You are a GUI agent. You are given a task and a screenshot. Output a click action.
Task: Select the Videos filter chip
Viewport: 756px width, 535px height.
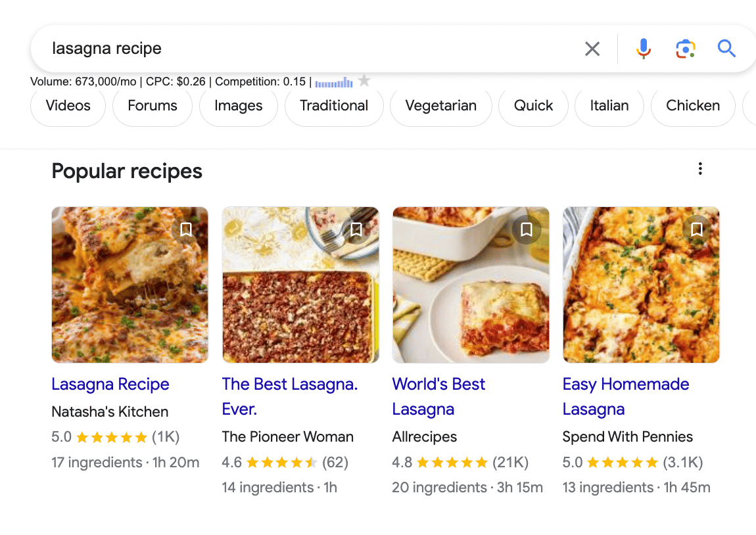(x=68, y=106)
